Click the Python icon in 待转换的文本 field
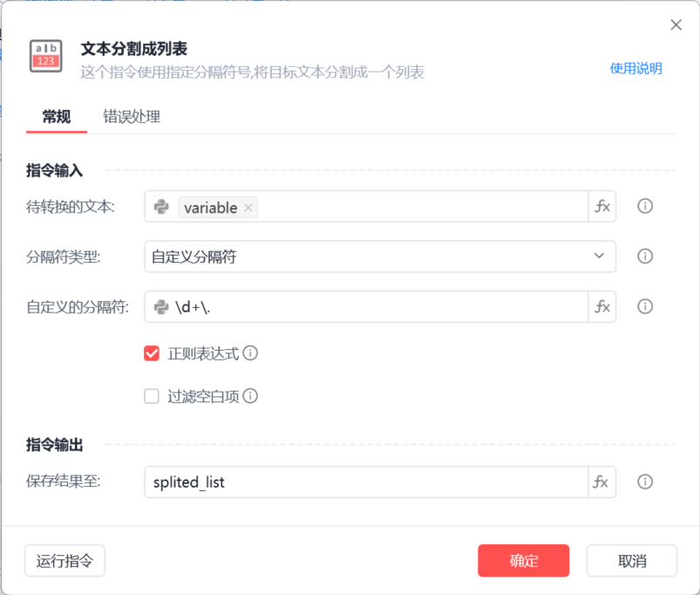 (161, 207)
